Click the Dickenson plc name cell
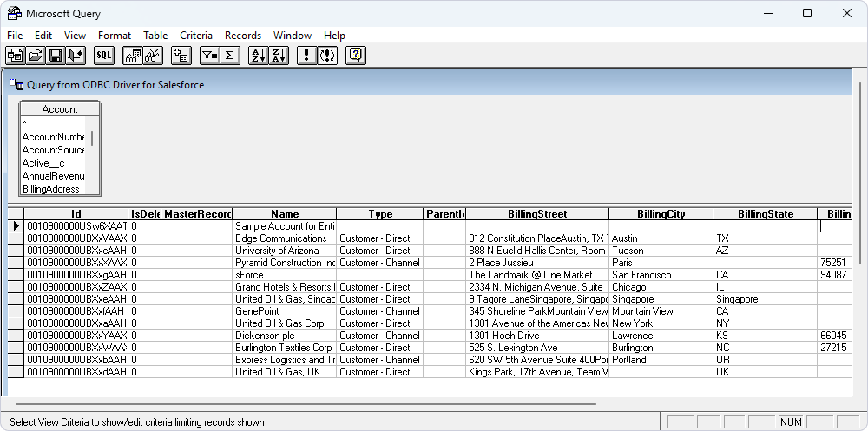This screenshot has width=868, height=431. pos(285,336)
